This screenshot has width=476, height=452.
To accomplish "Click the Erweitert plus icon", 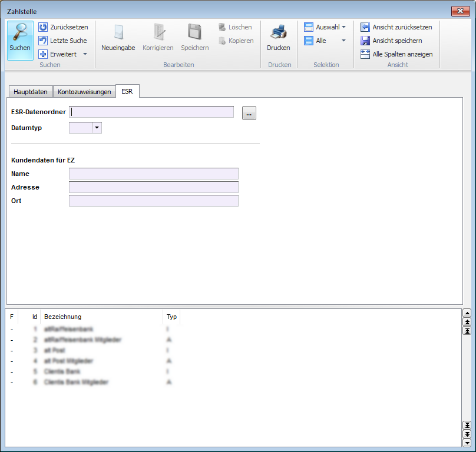I will click(43, 54).
